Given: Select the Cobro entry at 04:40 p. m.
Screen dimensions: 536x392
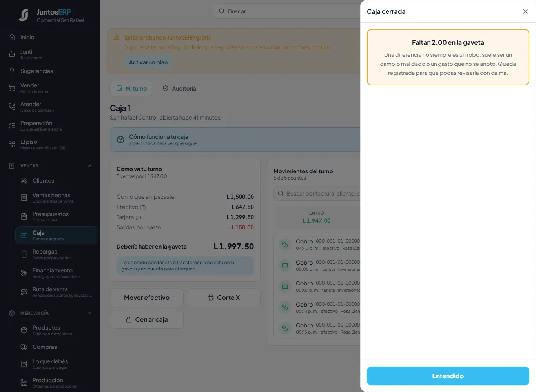Looking at the screenshot, I should point(317,245).
